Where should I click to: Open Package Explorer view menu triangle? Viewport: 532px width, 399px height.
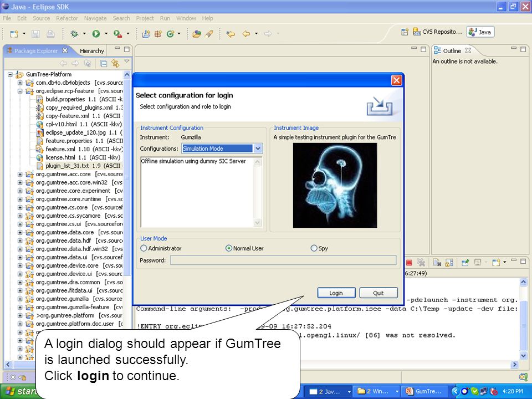[x=126, y=62]
